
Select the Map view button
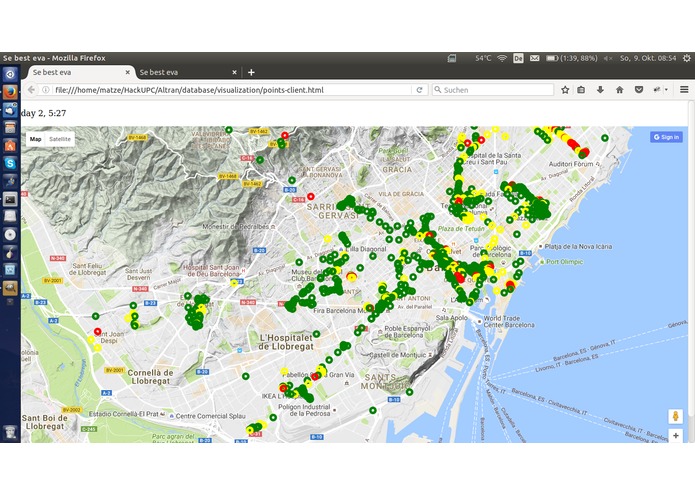click(x=35, y=139)
